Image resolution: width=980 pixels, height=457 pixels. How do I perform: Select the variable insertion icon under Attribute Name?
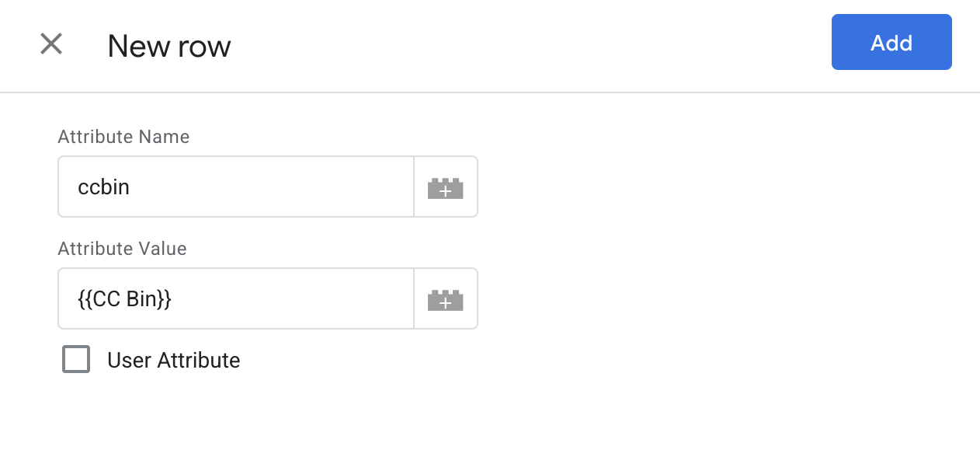coord(446,187)
